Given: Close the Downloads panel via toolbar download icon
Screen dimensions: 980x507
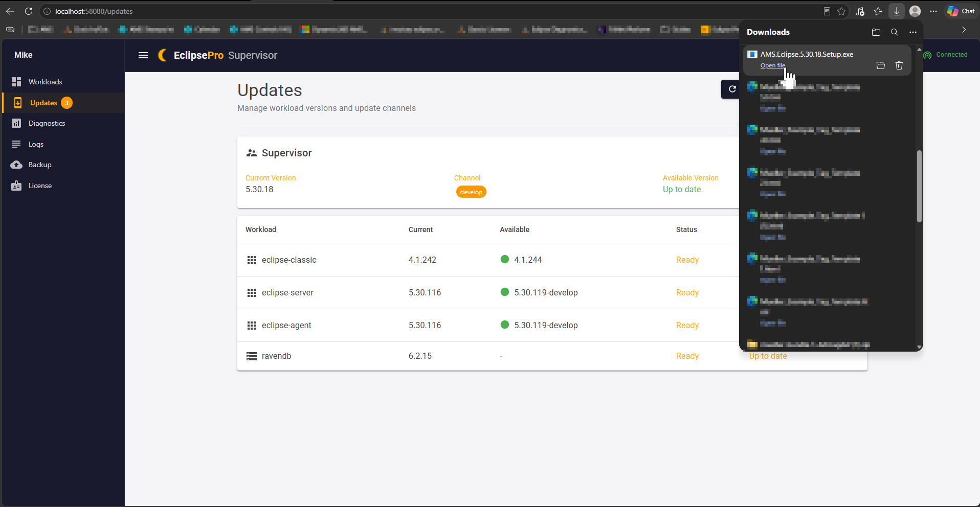Looking at the screenshot, I should coord(897,11).
